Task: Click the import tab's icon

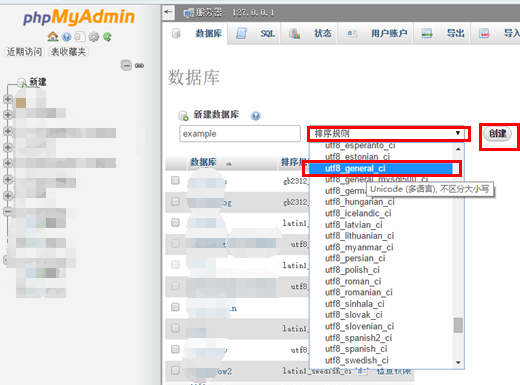Action: click(484, 33)
